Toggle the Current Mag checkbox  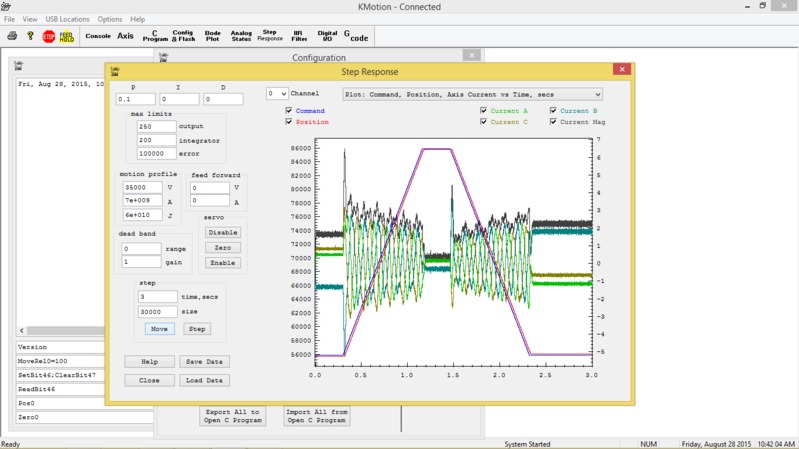[x=554, y=122]
